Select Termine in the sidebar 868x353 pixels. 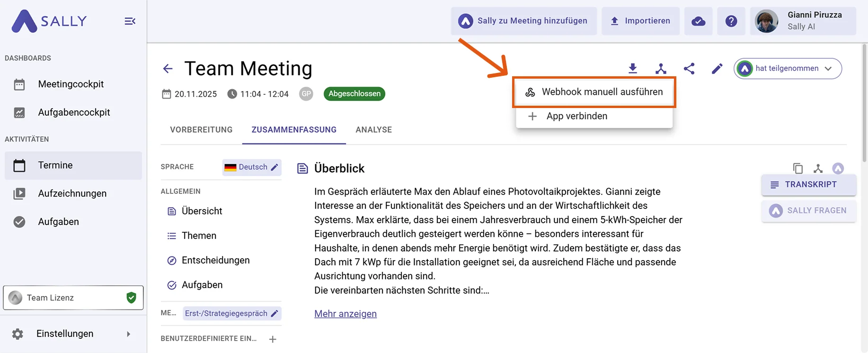tap(73, 165)
